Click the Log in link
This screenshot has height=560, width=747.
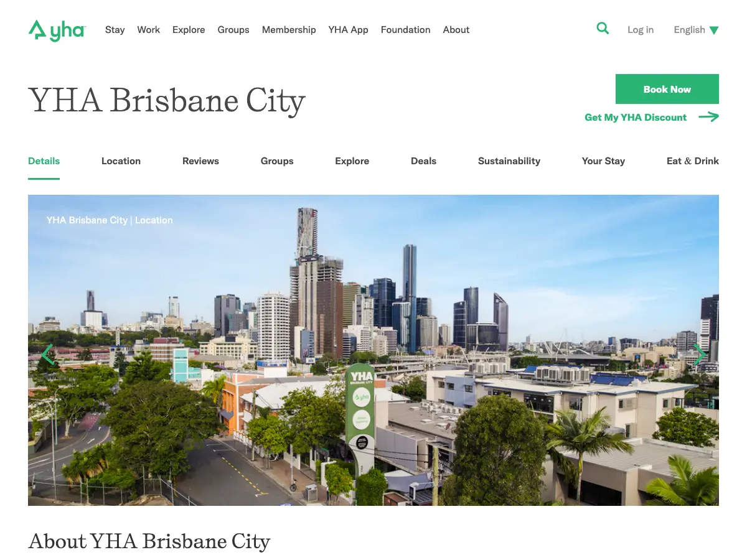pos(641,30)
